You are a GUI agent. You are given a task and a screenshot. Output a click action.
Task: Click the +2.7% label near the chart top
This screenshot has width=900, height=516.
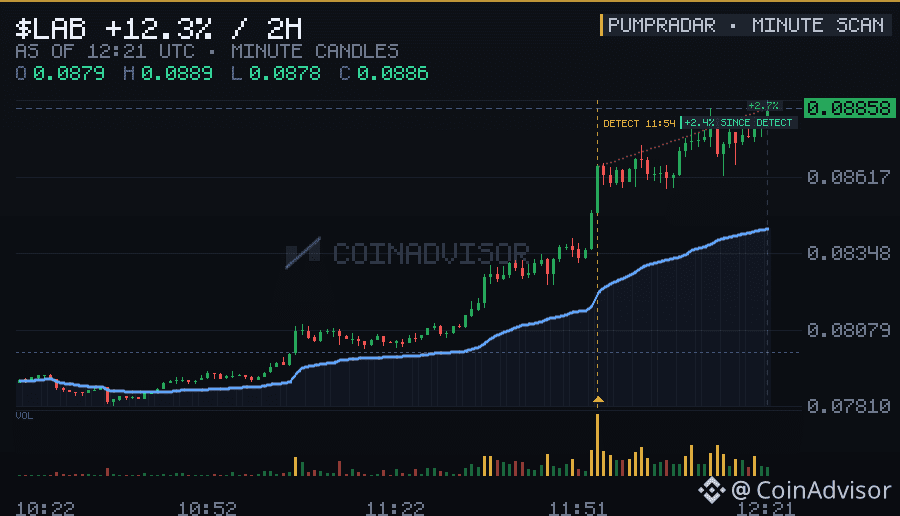(763, 106)
